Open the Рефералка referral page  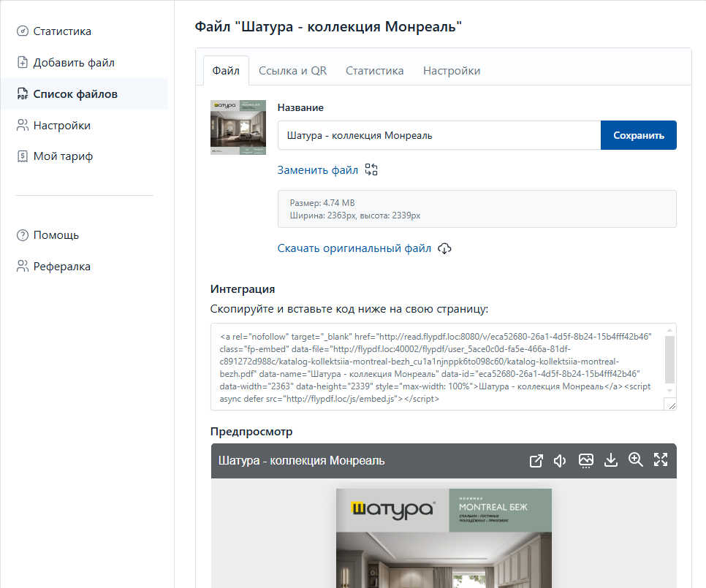coord(84,267)
